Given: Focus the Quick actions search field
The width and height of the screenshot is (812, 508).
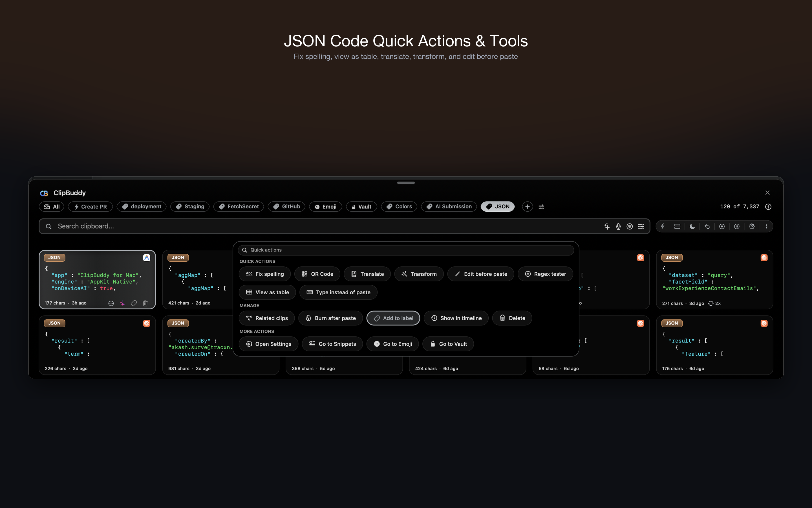Looking at the screenshot, I should click(406, 250).
